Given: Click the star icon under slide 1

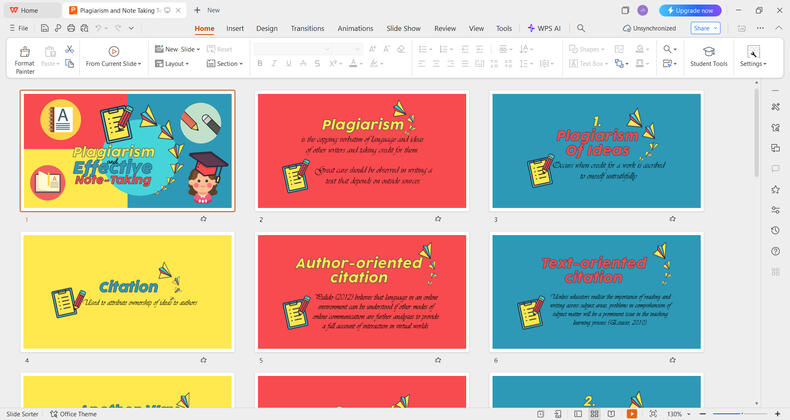Looking at the screenshot, I should (x=204, y=219).
